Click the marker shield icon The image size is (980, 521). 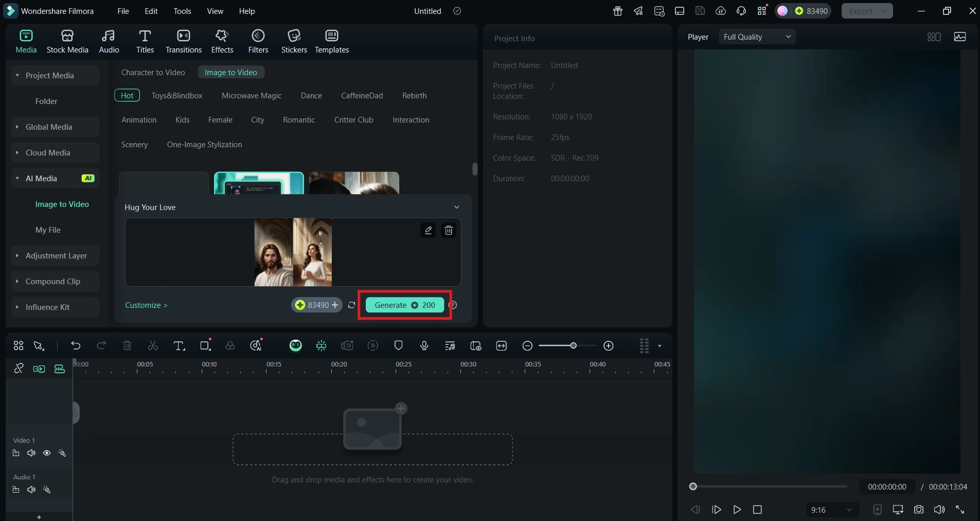[398, 345]
